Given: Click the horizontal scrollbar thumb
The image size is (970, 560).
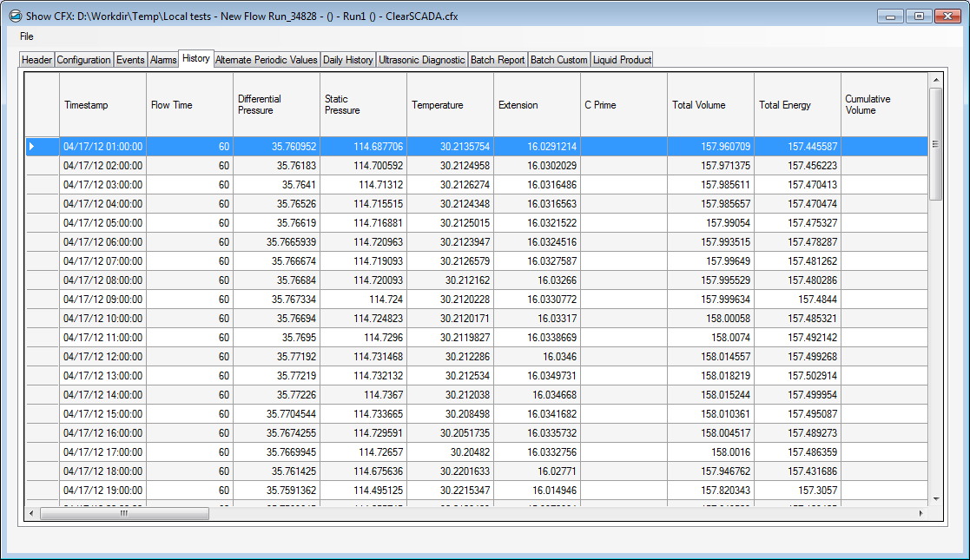Looking at the screenshot, I should [x=124, y=514].
